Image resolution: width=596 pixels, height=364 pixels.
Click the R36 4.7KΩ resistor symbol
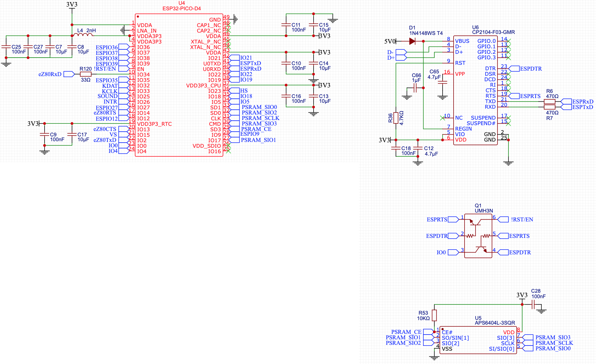[x=396, y=118]
